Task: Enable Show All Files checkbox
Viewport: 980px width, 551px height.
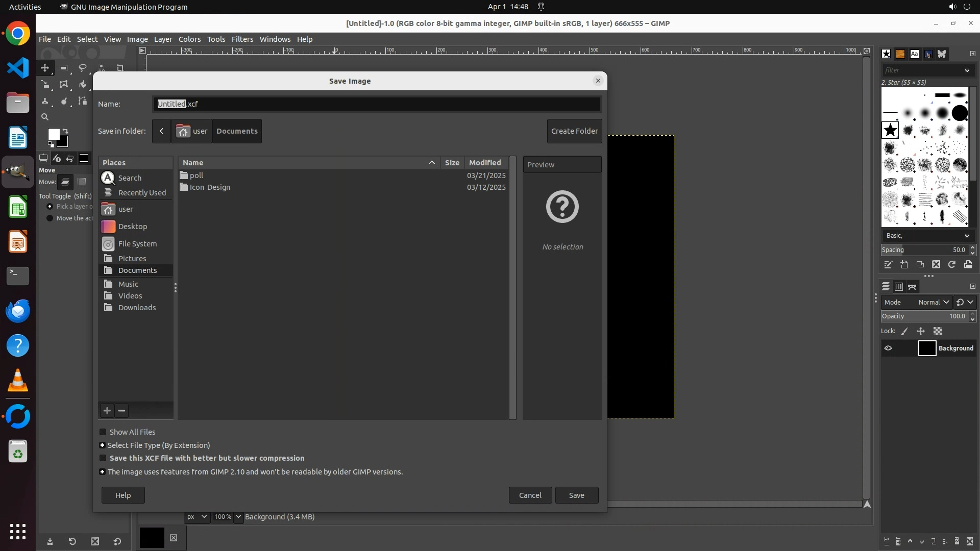Action: point(103,432)
